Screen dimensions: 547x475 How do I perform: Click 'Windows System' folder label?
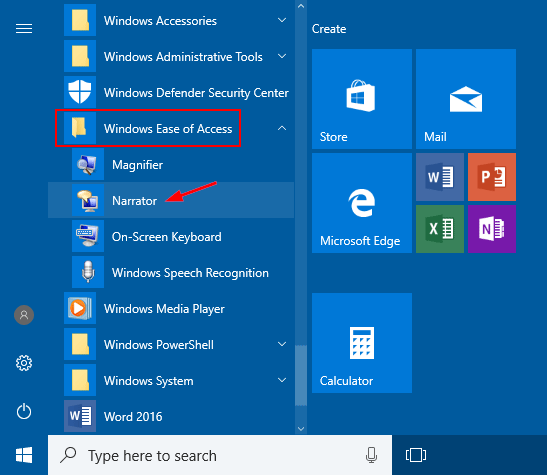click(149, 381)
